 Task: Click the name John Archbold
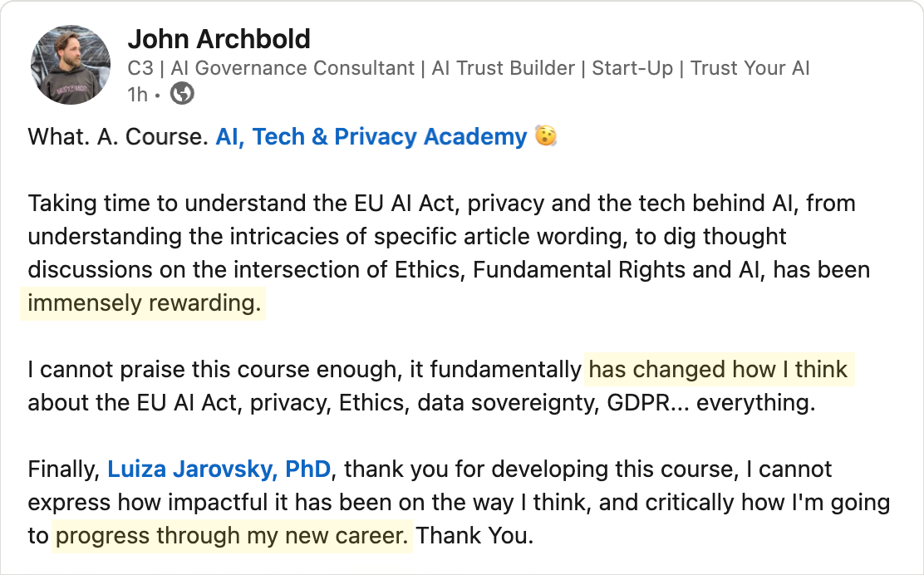coord(219,38)
